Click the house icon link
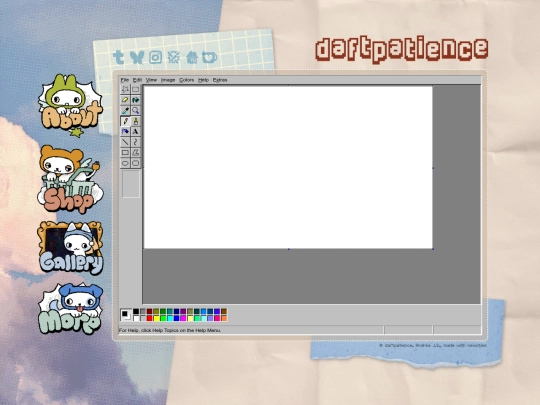540x405 pixels. (x=192, y=57)
